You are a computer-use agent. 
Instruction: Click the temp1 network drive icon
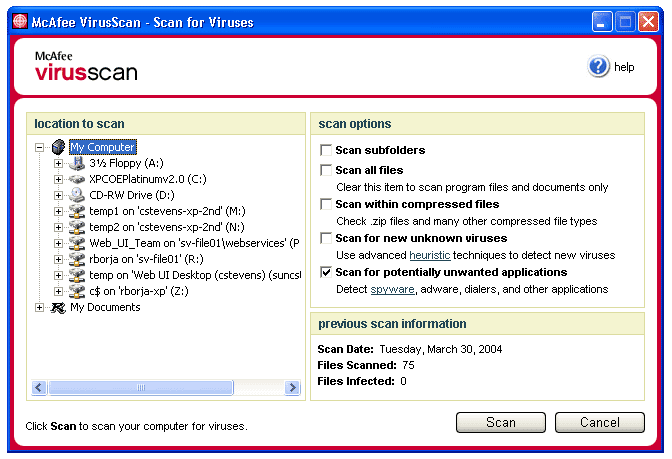(x=77, y=211)
